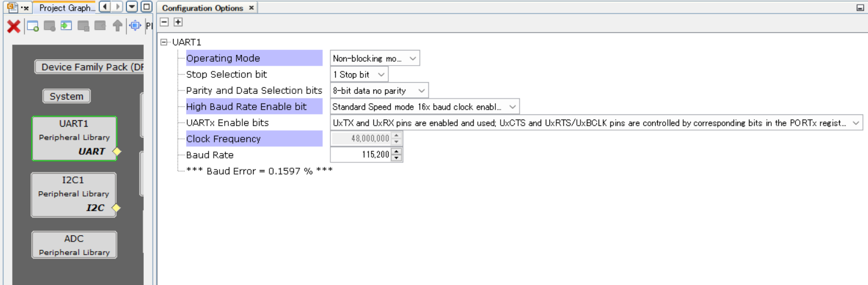Click the yellow diamond connector on UART1

(x=116, y=151)
